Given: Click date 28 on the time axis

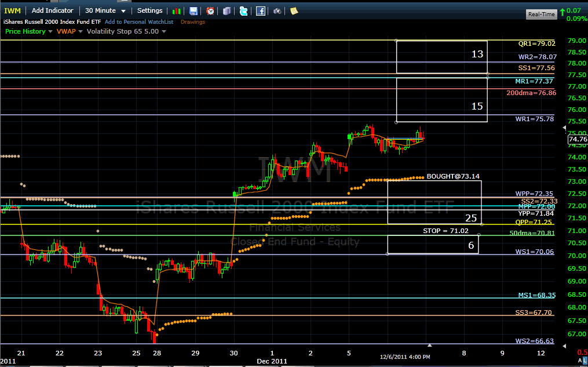Looking at the screenshot, I should 157,353.
